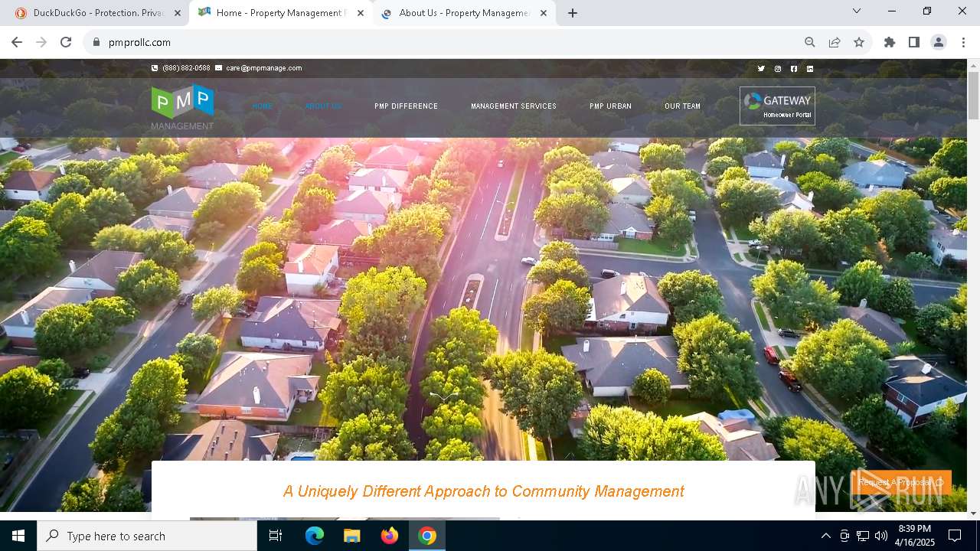Open Windows Start menu
980x551 pixels.
[18, 536]
